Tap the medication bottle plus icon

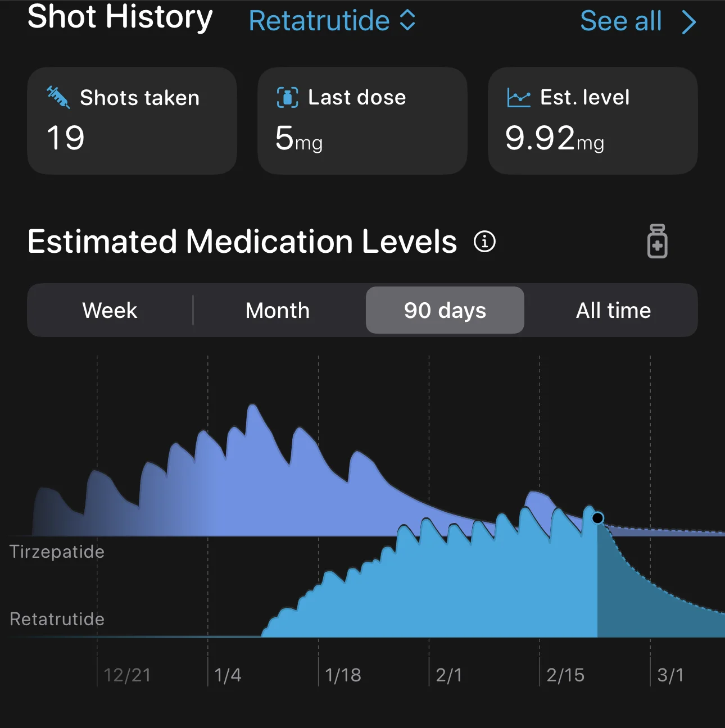pos(657,241)
